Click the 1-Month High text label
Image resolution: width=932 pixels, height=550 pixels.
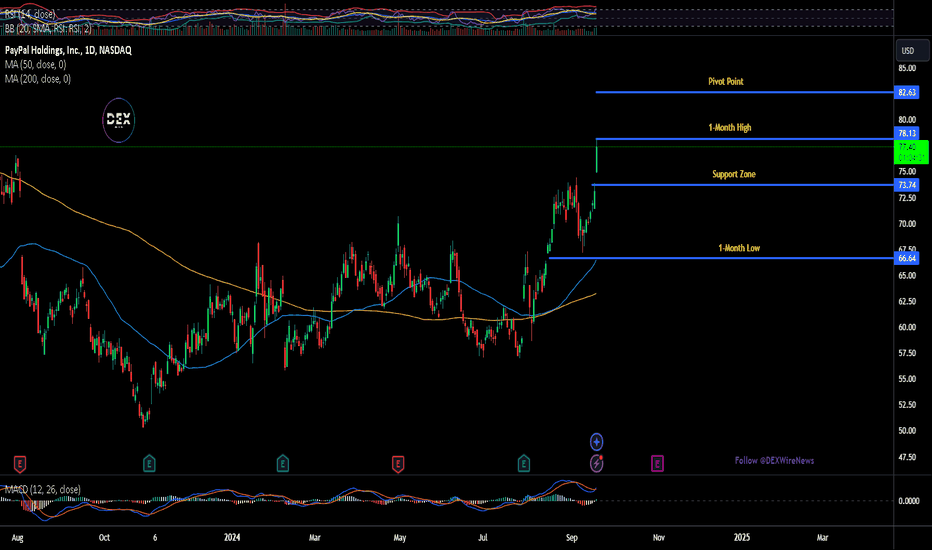click(x=730, y=127)
